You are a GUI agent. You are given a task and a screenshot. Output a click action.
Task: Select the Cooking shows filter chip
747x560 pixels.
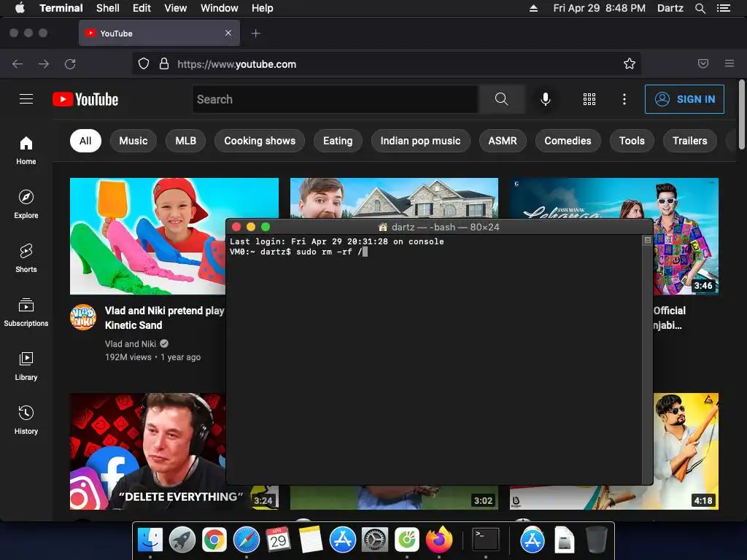pyautogui.click(x=260, y=141)
